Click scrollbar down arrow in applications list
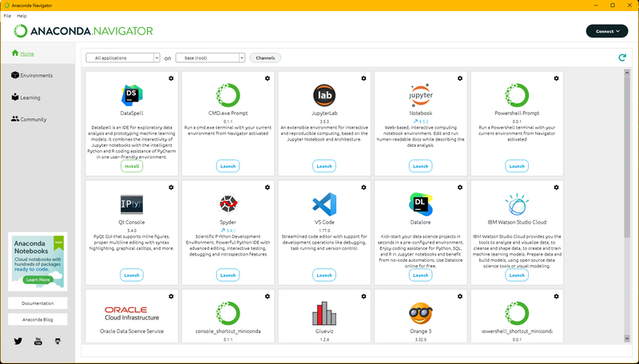The height and width of the screenshot is (364, 639). coord(627,338)
